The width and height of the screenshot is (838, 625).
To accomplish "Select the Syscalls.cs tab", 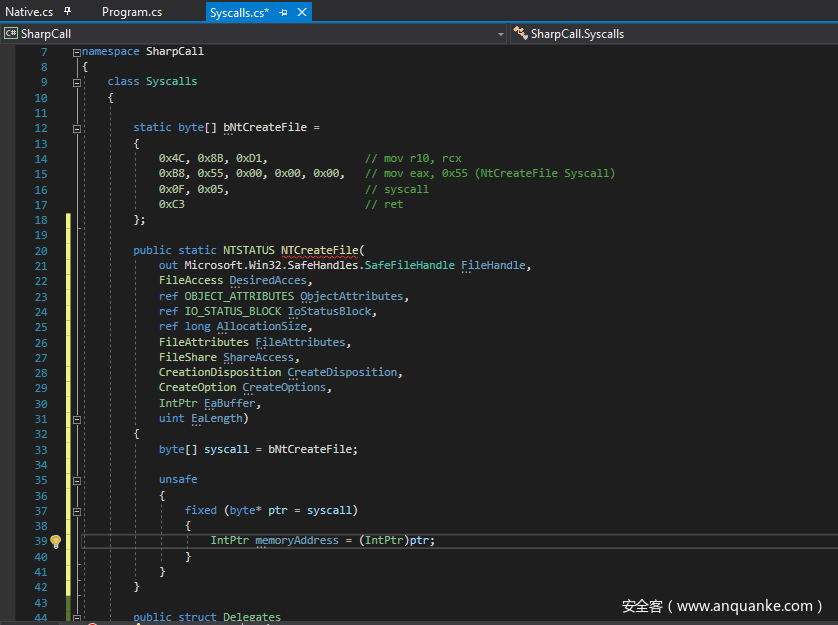I will click(x=239, y=12).
